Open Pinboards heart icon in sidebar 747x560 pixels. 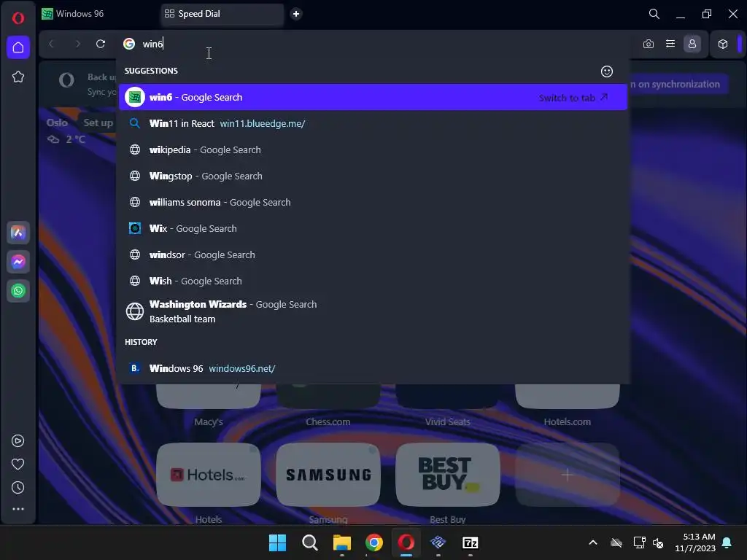point(18,464)
